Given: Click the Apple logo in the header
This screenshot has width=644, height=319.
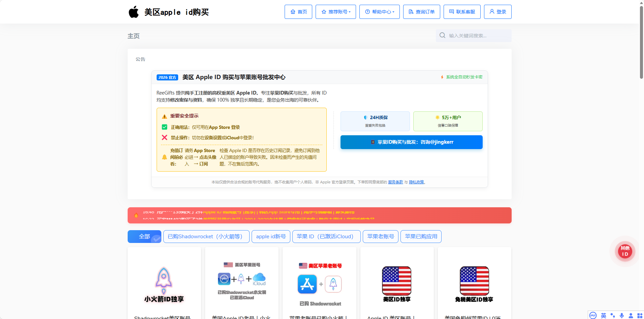Looking at the screenshot, I should [x=134, y=12].
